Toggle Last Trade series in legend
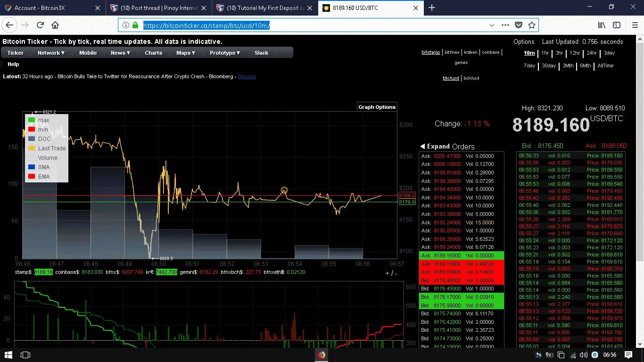The height and width of the screenshot is (362, 644). tap(47, 148)
